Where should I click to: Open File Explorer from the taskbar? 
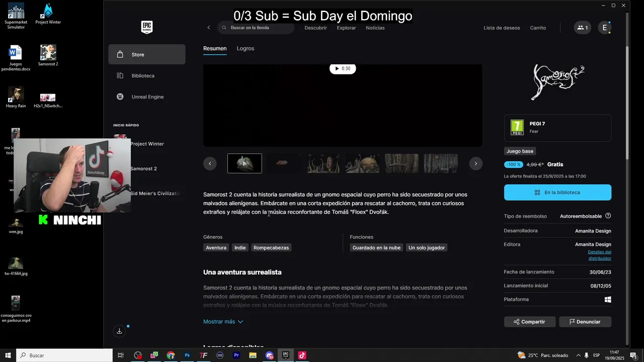pyautogui.click(x=253, y=355)
